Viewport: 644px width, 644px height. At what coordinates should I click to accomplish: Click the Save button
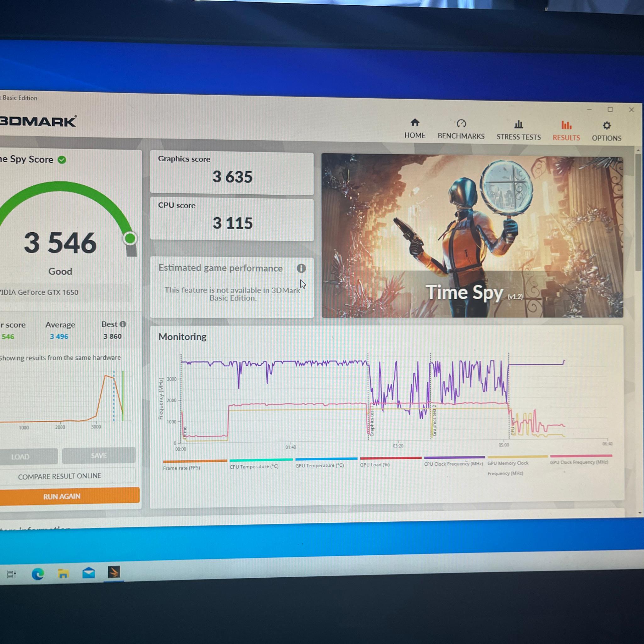[99, 456]
